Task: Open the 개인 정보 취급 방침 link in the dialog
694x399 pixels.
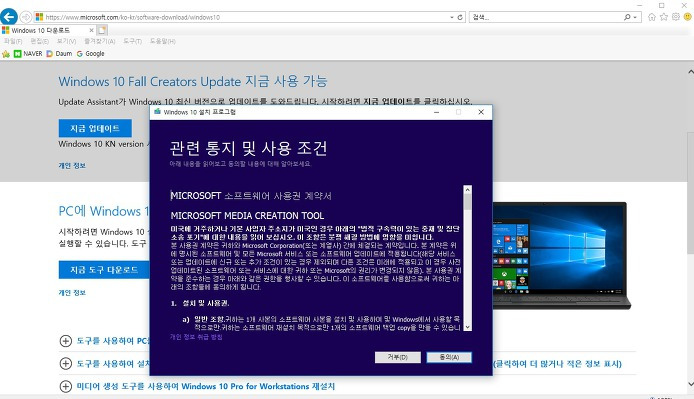Action: point(196,337)
